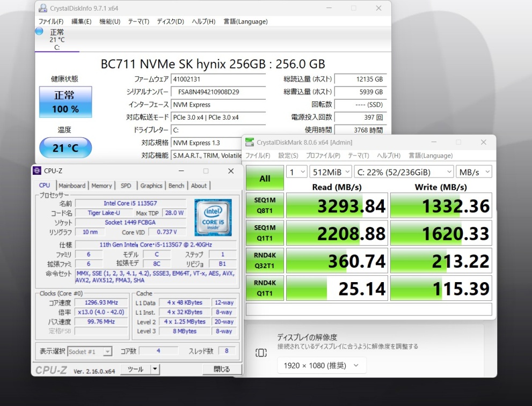Open the target drive C: 22% dropdown
The height and width of the screenshot is (406, 532).
404,172
